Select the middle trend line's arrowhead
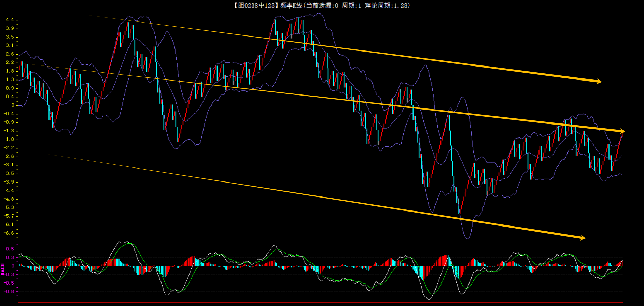The image size is (644, 306). [622, 131]
